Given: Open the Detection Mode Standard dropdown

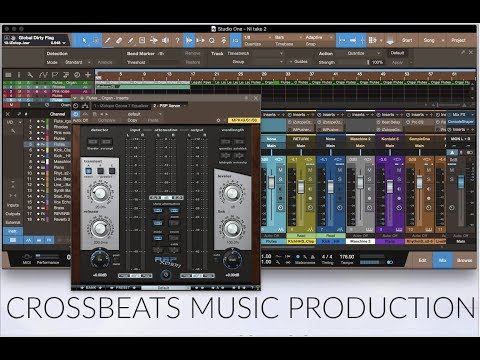Looking at the screenshot, I should pyautogui.click(x=77, y=62).
